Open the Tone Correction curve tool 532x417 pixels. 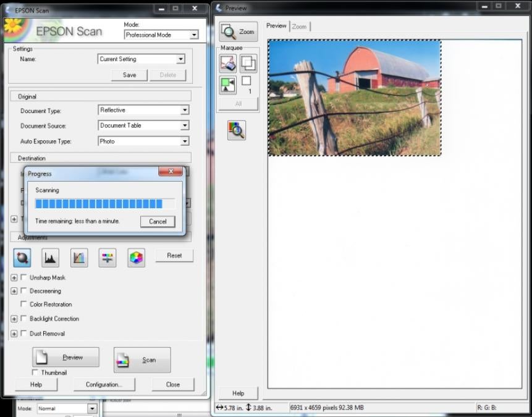[x=79, y=258]
